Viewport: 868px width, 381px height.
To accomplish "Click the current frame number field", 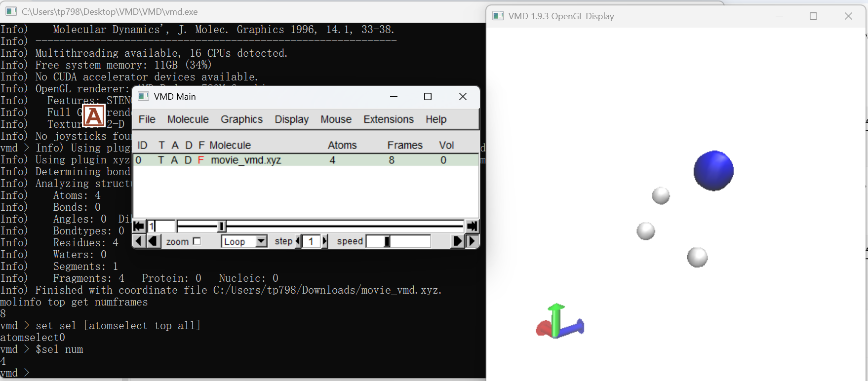I will click(x=161, y=227).
